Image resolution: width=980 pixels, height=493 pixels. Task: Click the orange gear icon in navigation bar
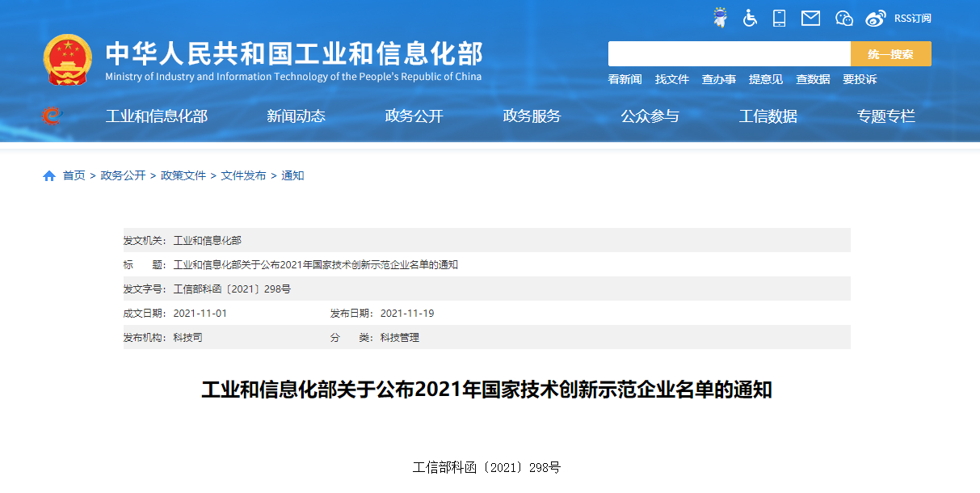(x=51, y=116)
